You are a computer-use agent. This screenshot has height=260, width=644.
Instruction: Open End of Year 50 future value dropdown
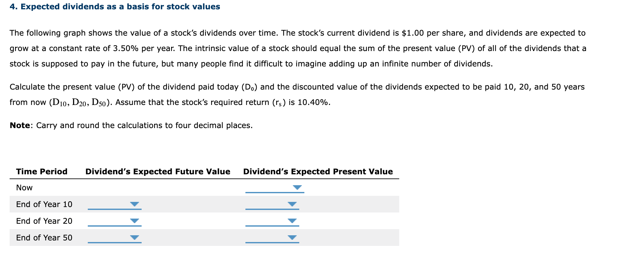(134, 238)
